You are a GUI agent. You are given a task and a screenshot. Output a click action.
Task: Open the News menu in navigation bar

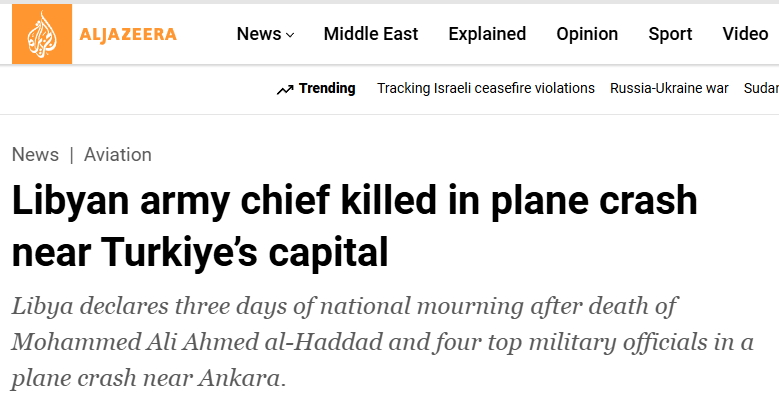[259, 34]
